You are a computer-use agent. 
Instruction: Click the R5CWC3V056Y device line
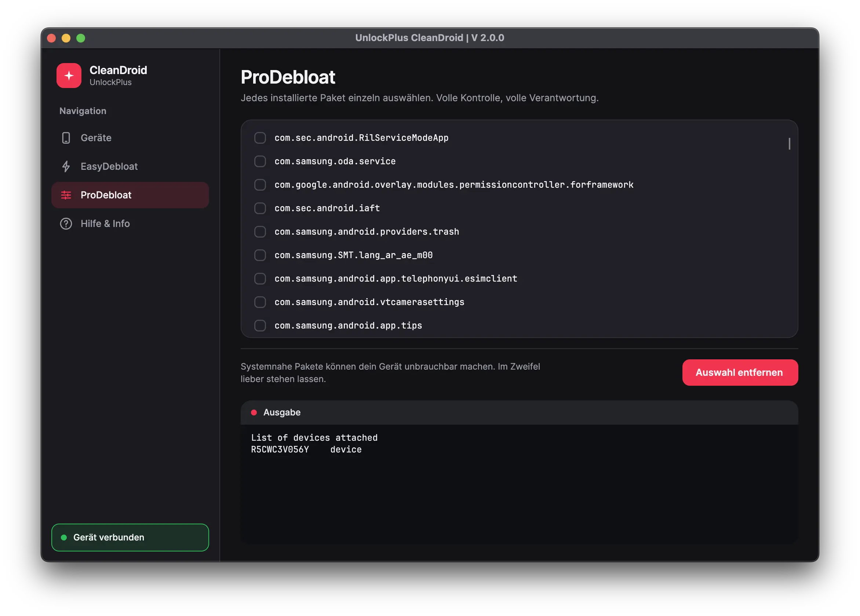click(x=306, y=450)
